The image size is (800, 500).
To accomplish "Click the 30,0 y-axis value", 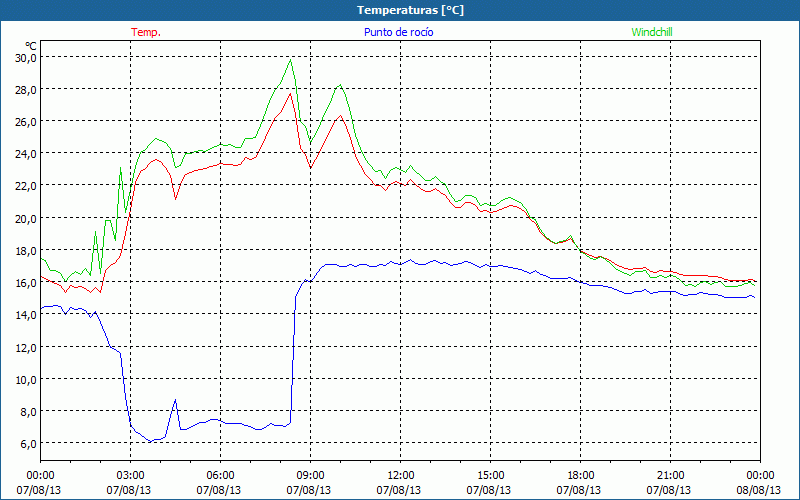I will pyautogui.click(x=26, y=58).
